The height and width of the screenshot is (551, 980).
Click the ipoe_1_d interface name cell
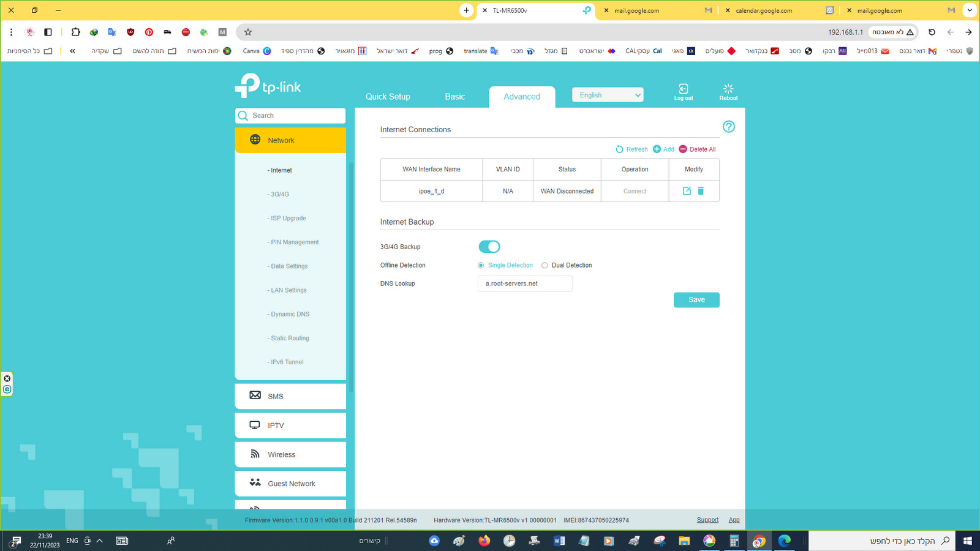click(431, 191)
